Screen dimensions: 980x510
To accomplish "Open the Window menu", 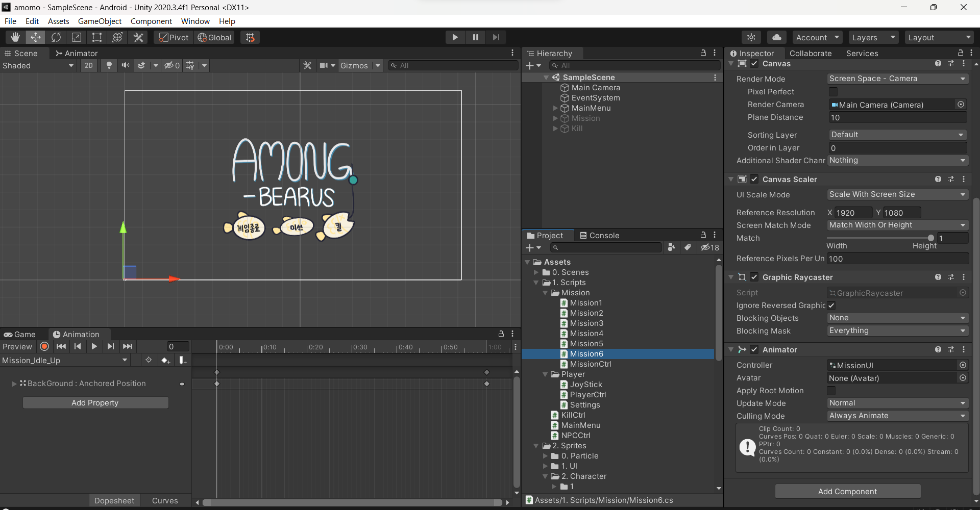I will tap(195, 21).
